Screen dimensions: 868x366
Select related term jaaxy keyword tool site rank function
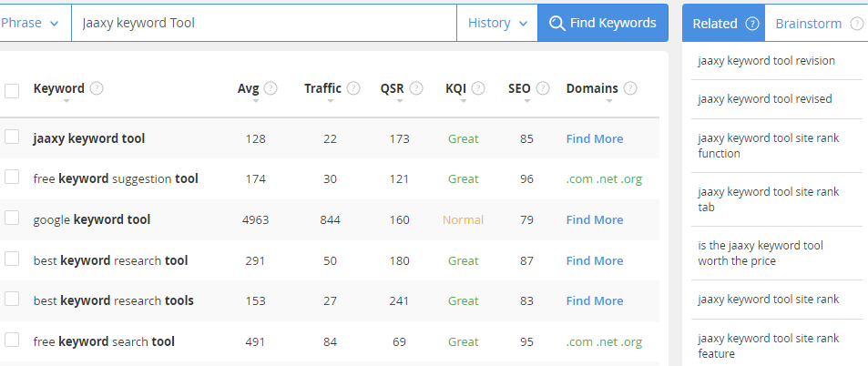[769, 146]
